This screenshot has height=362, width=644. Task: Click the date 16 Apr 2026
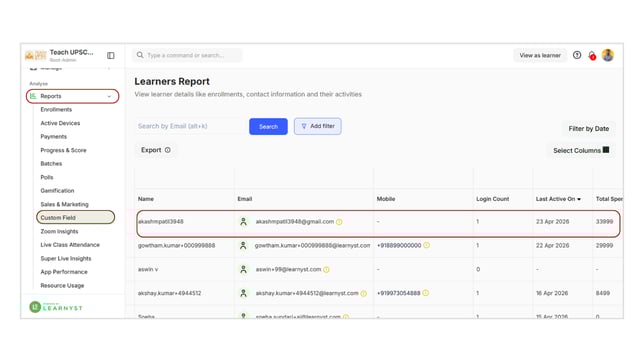tap(552, 293)
